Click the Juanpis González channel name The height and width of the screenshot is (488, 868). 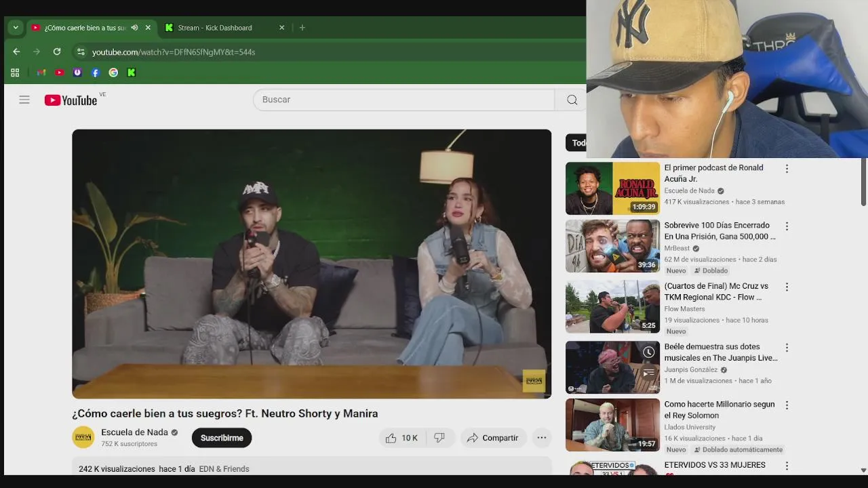point(690,369)
